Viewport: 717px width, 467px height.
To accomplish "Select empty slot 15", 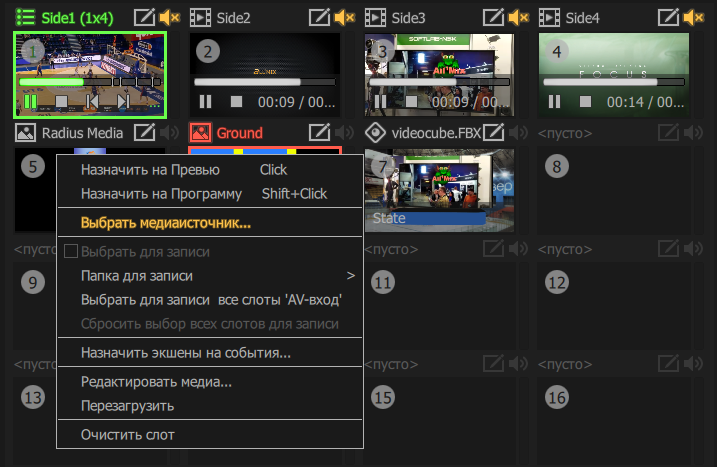I will pos(439,421).
